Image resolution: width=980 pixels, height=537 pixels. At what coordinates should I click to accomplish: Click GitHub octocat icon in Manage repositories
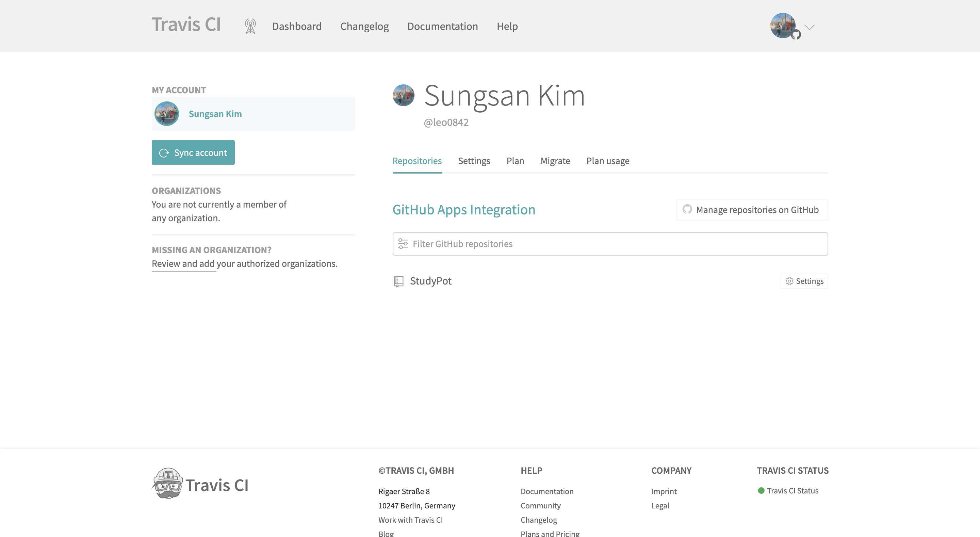click(x=687, y=209)
